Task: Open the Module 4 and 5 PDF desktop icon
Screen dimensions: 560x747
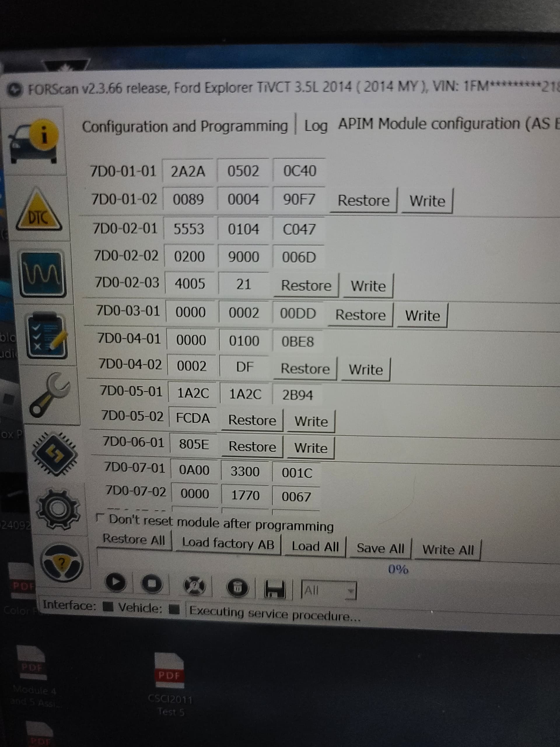Action: pyautogui.click(x=33, y=676)
